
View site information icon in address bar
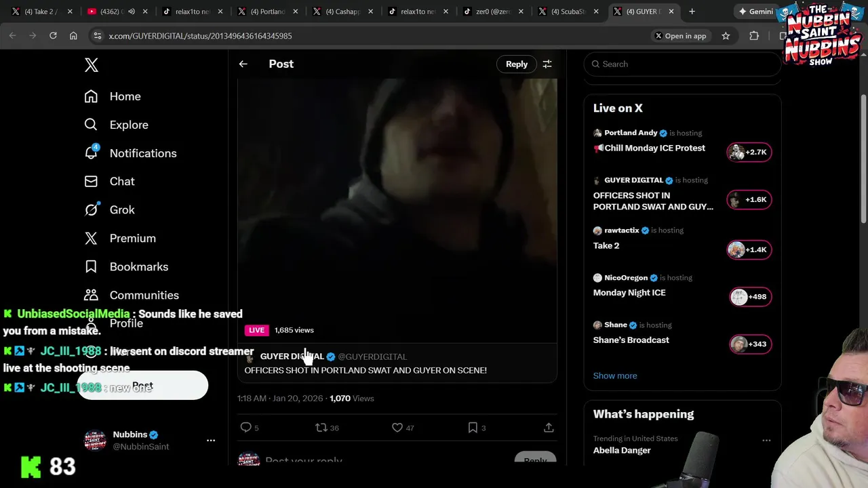[97, 36]
